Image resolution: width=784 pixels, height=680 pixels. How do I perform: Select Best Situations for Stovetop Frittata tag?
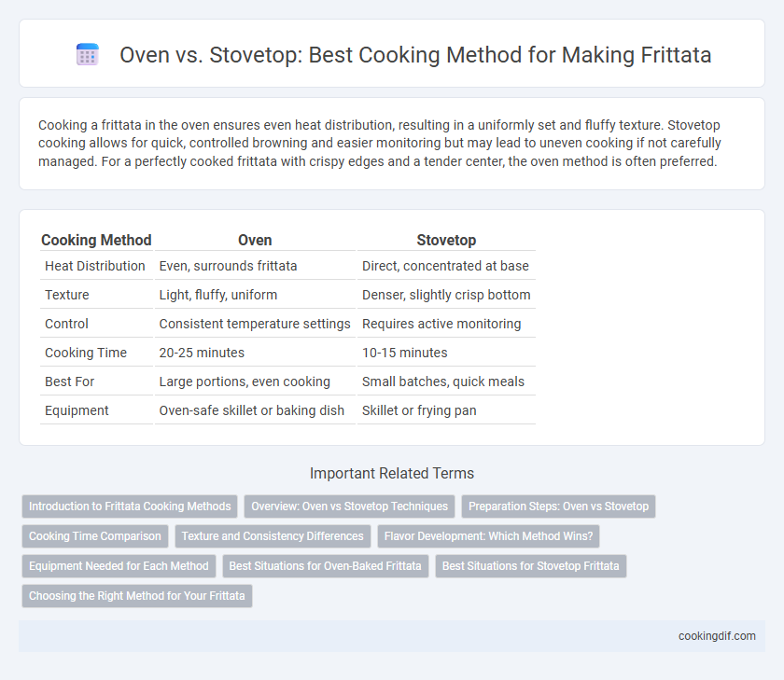point(530,566)
